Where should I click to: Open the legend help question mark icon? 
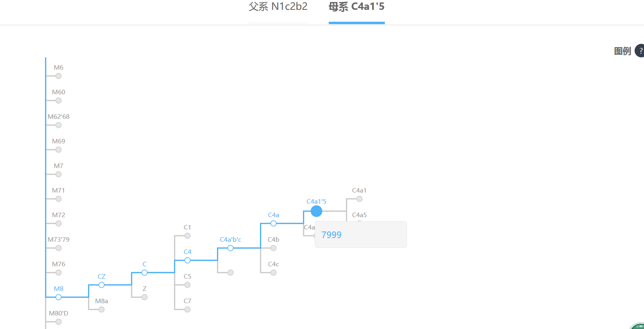click(640, 51)
